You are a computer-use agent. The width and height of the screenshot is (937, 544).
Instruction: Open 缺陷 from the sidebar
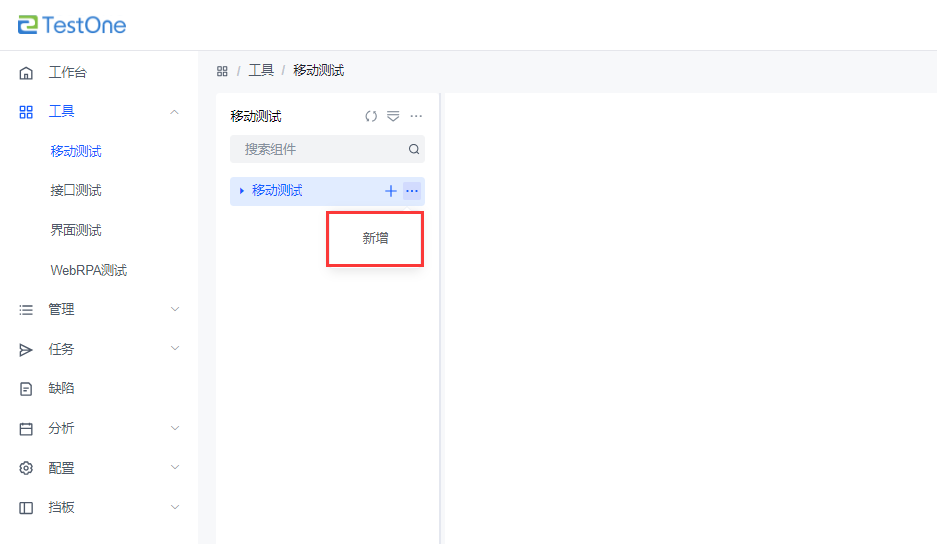pyautogui.click(x=61, y=388)
